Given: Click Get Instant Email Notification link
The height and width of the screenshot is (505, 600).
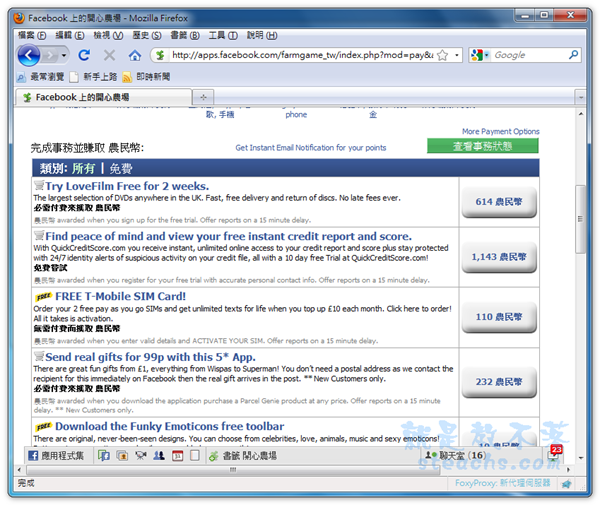Looking at the screenshot, I should point(311,148).
